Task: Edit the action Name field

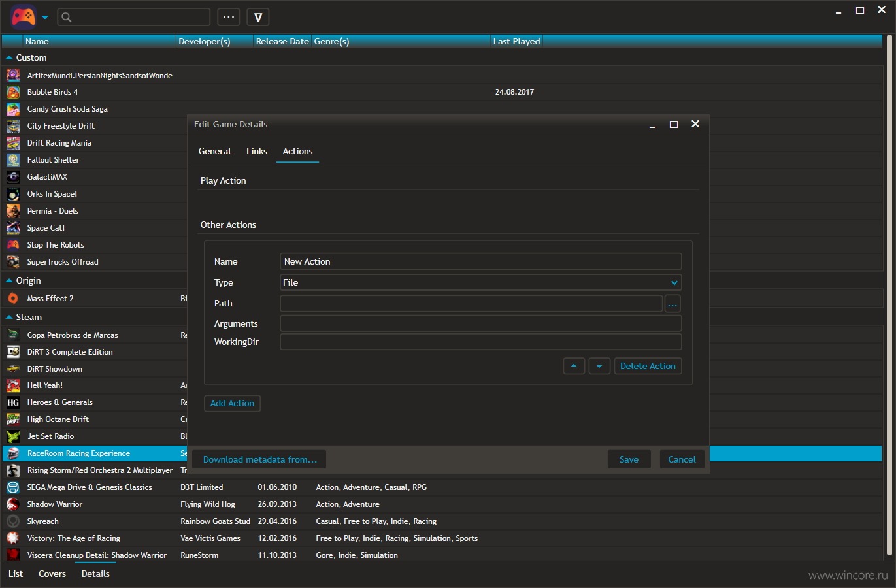Action: 480,261
